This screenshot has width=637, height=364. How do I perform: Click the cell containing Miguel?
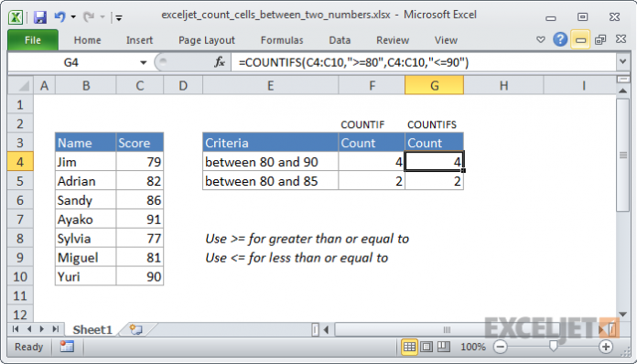tap(86, 258)
